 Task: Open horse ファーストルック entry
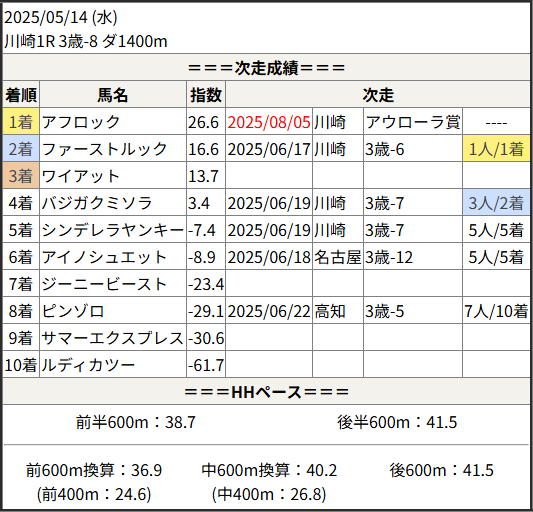(104, 149)
